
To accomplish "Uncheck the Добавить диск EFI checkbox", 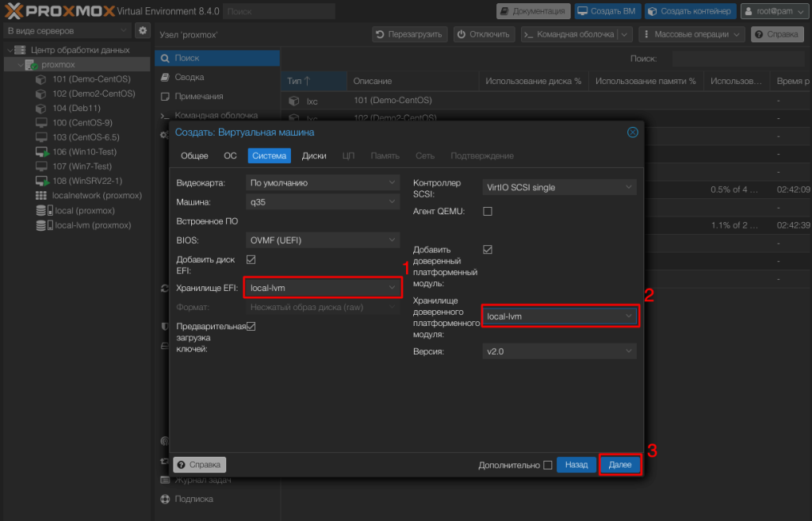I will (x=251, y=259).
